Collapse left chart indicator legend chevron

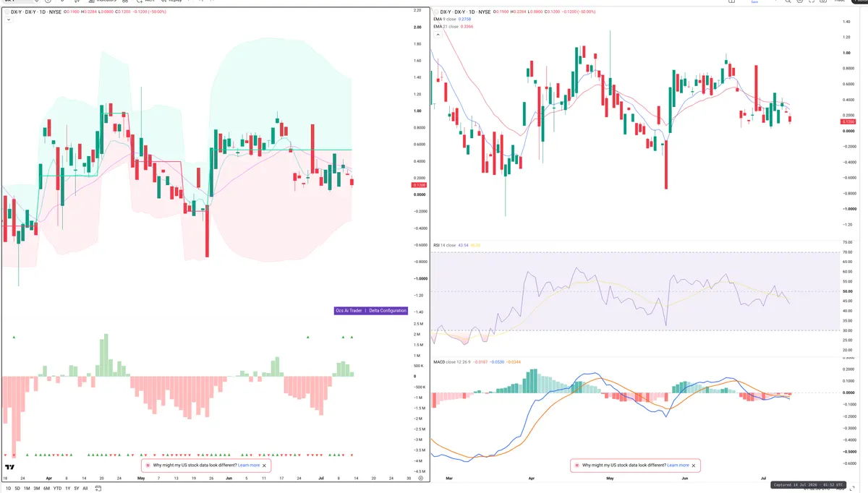pyautogui.click(x=9, y=20)
